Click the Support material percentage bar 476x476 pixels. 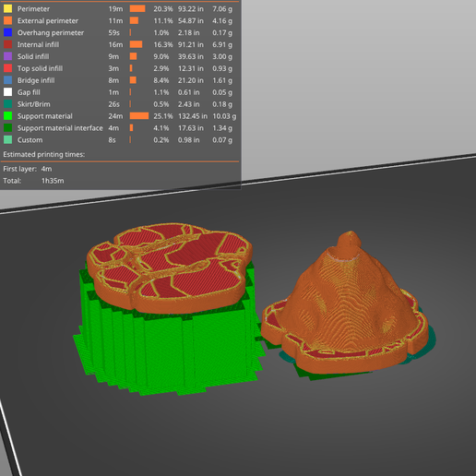point(139,116)
